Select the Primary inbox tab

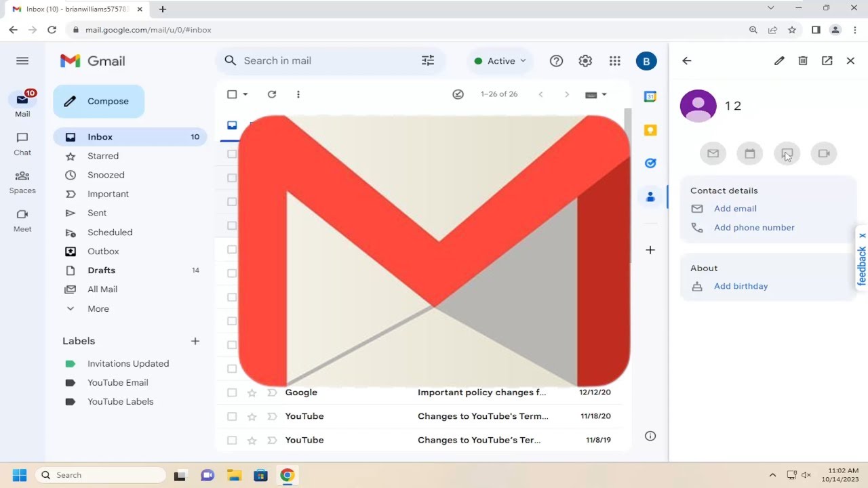tap(232, 125)
